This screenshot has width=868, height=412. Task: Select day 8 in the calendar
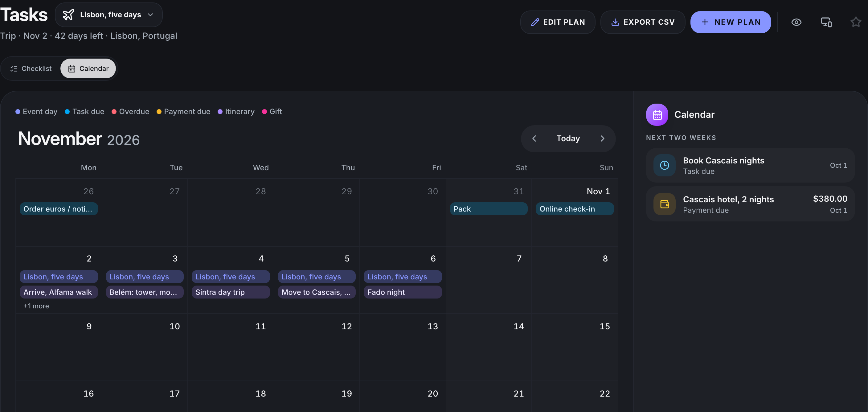point(575,280)
